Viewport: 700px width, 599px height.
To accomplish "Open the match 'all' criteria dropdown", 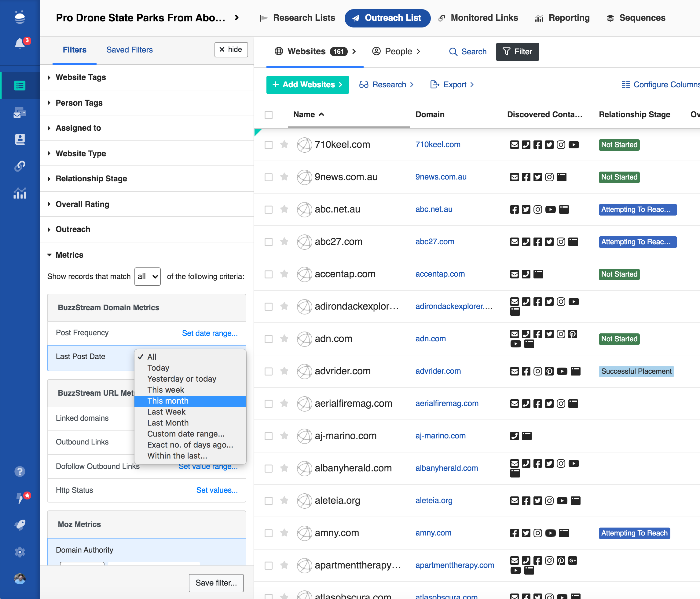I will 147,277.
